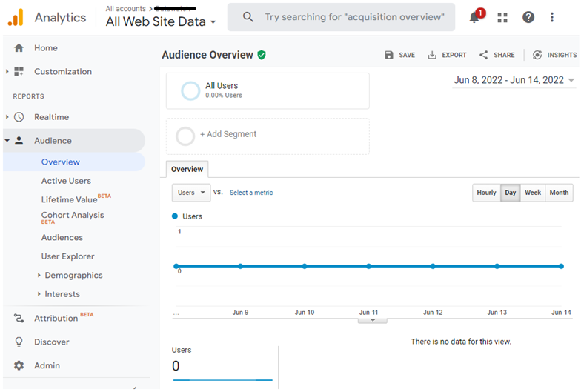The height and width of the screenshot is (392, 581).
Task: Click the Save report icon
Action: tap(390, 55)
